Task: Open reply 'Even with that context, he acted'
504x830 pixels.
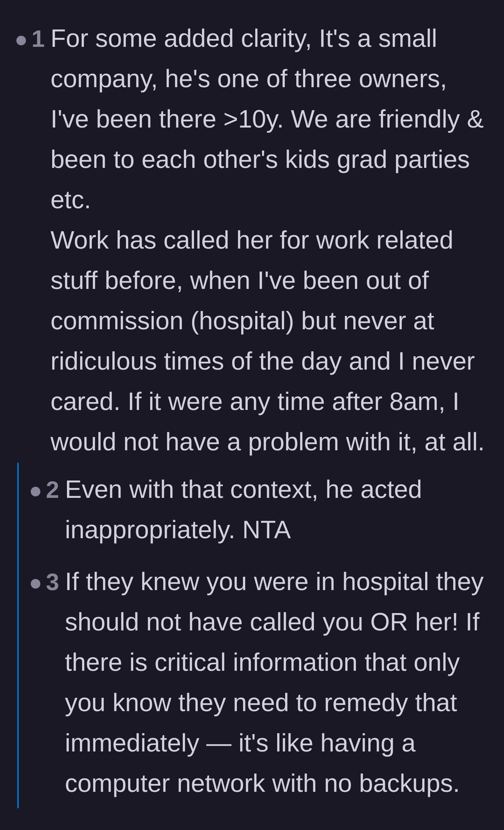Action: tap(243, 510)
